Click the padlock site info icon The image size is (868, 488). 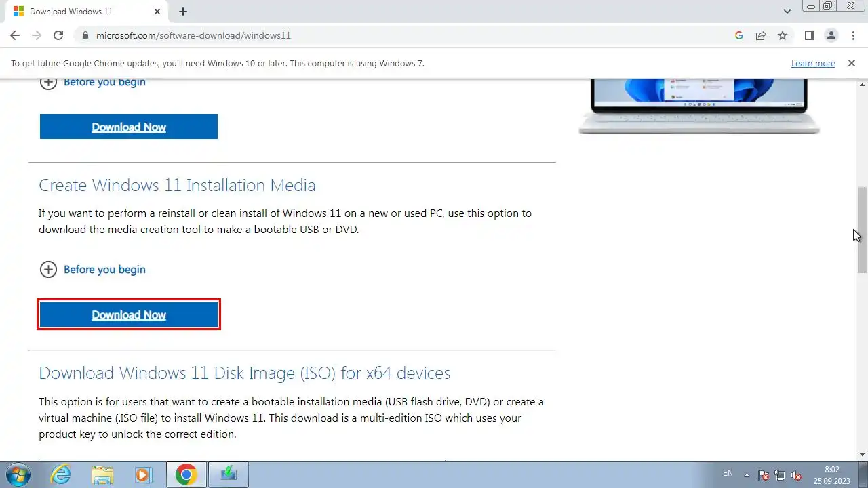click(x=85, y=35)
